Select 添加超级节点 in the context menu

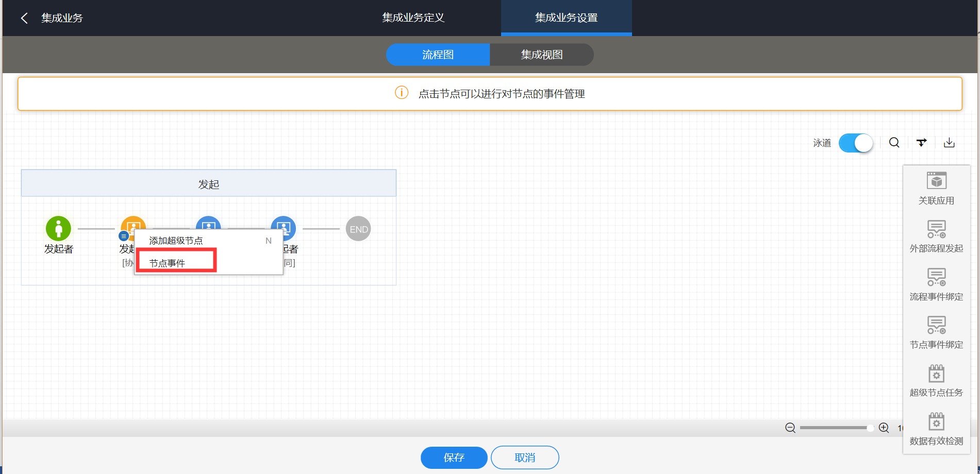click(x=176, y=241)
